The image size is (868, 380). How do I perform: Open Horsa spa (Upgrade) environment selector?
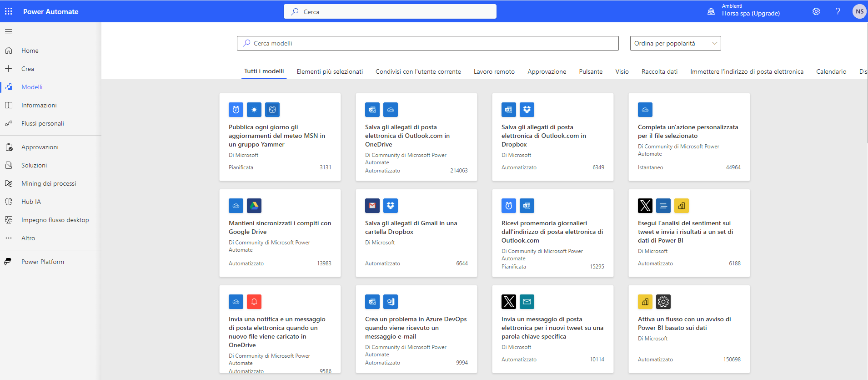[x=751, y=13]
